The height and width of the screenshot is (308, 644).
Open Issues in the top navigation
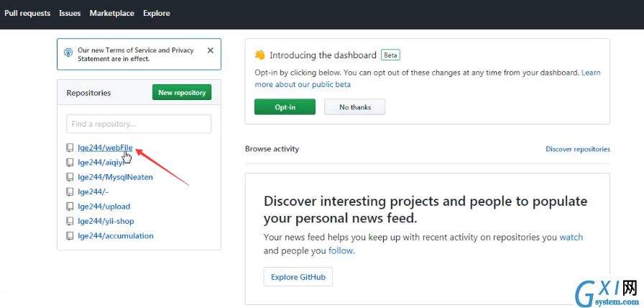70,13
